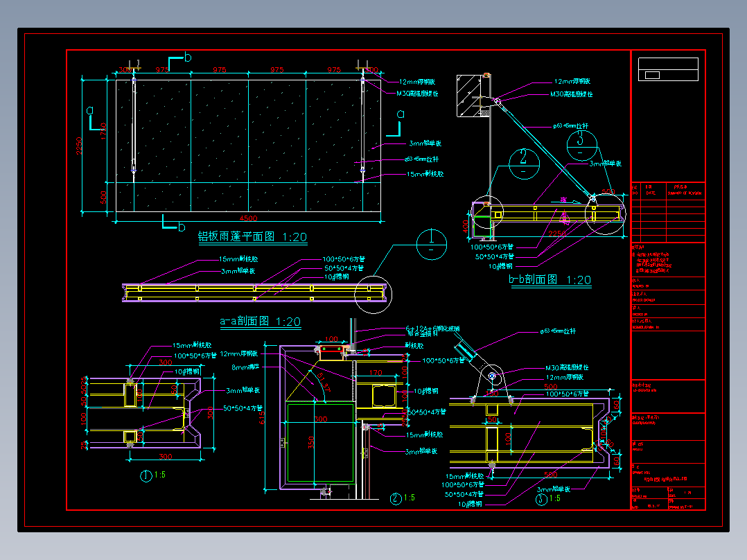This screenshot has width=747, height=560.
Task: Select the a-a剖面图 1:20 section title
Action: [260, 321]
